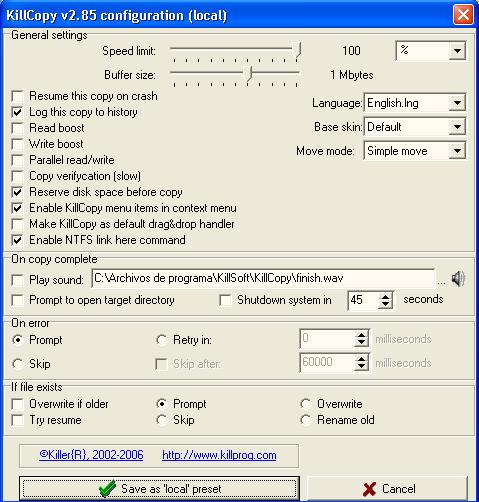Open the Base skin dropdown
This screenshot has height=502, width=479.
click(x=457, y=127)
